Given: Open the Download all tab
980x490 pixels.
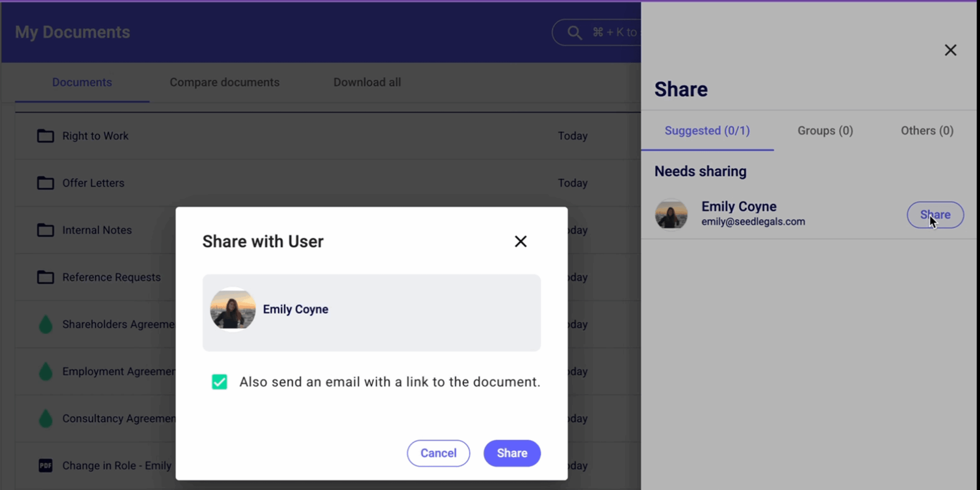Looking at the screenshot, I should point(367,82).
